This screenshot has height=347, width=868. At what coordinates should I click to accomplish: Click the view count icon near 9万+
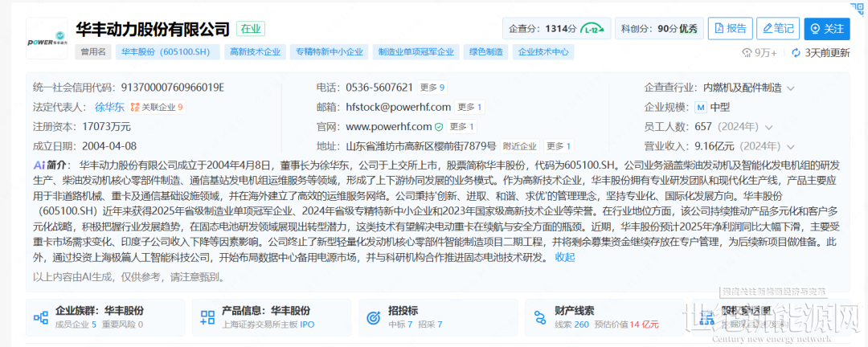click(746, 53)
